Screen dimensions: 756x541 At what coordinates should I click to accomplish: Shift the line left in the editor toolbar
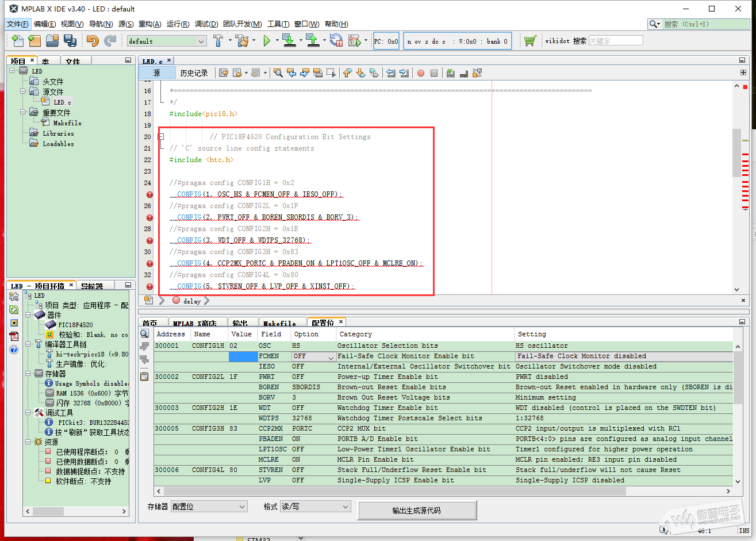click(391, 73)
